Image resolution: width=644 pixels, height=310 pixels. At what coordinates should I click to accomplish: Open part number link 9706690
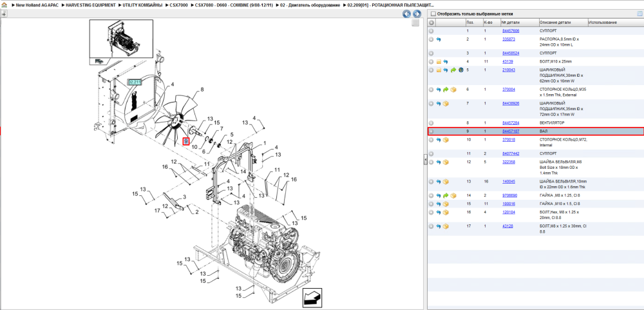[x=509, y=196]
